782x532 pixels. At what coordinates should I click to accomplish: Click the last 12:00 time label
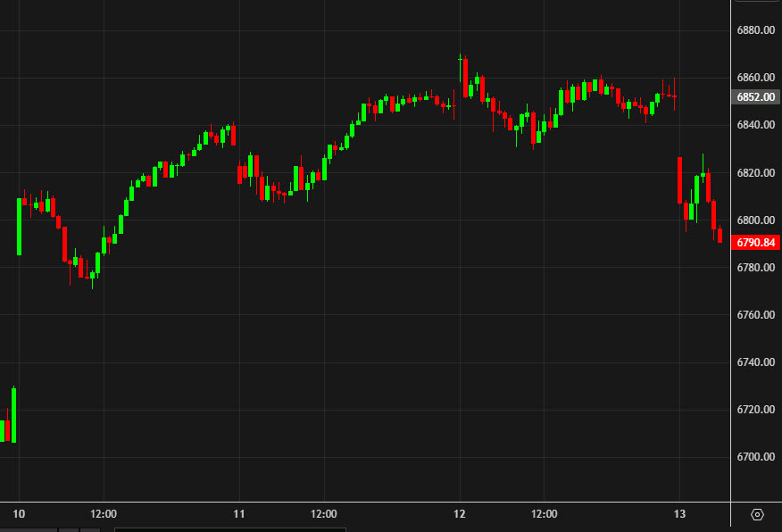545,514
